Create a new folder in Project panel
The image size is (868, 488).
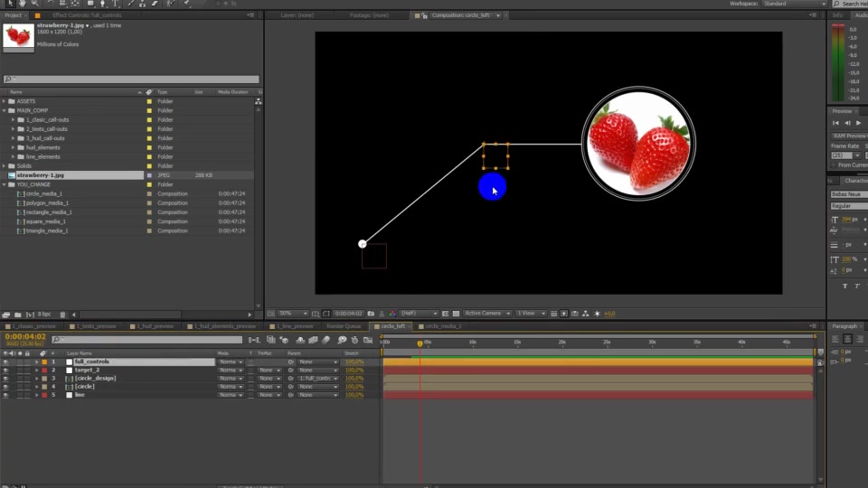[x=18, y=314]
